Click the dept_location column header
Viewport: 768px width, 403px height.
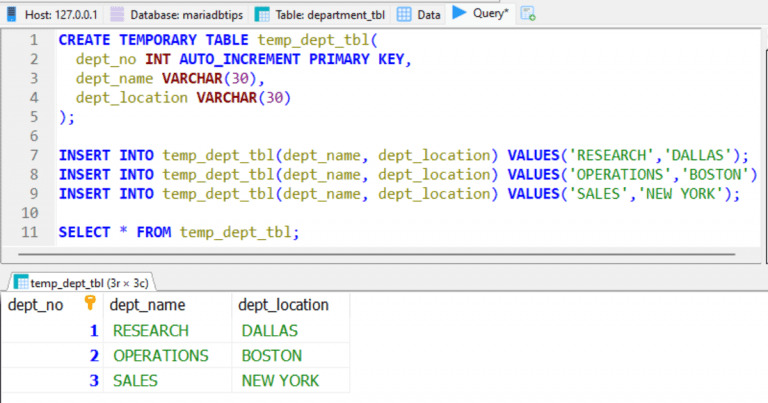point(290,305)
